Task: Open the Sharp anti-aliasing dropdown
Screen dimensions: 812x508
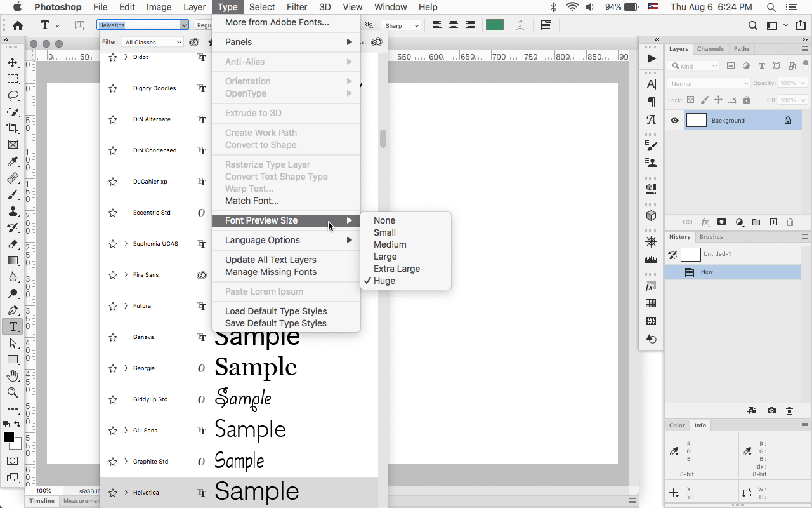Action: tap(401, 25)
